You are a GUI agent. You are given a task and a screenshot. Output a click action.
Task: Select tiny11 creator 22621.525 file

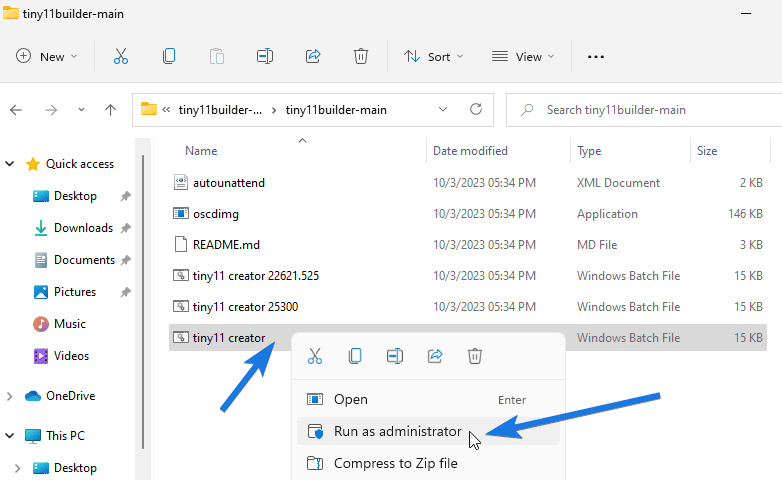tap(256, 275)
